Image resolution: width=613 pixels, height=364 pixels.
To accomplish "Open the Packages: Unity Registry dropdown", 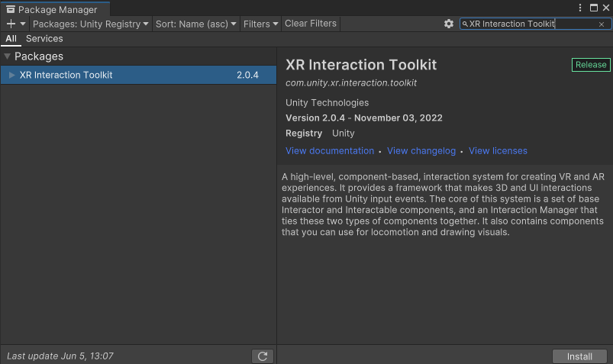I will click(91, 24).
